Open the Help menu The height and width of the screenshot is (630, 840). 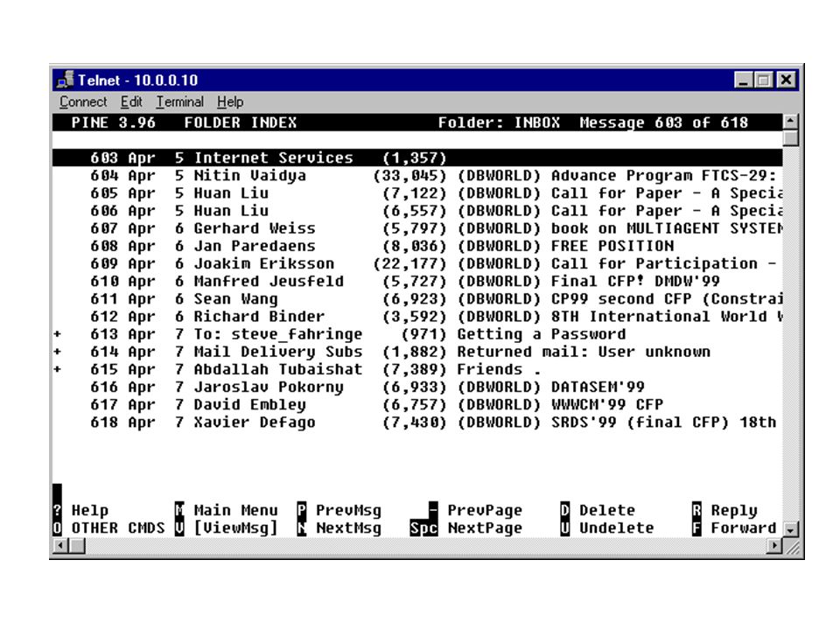(x=230, y=101)
